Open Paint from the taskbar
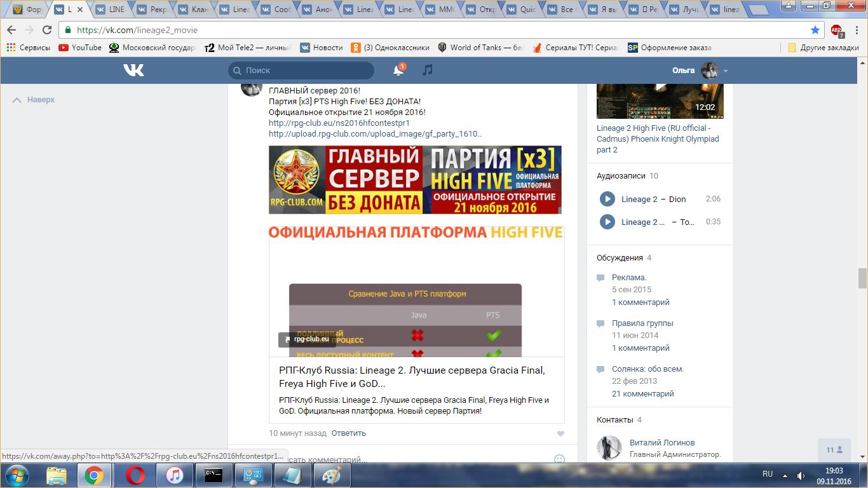Viewport: 868px width, 488px height. point(332,475)
